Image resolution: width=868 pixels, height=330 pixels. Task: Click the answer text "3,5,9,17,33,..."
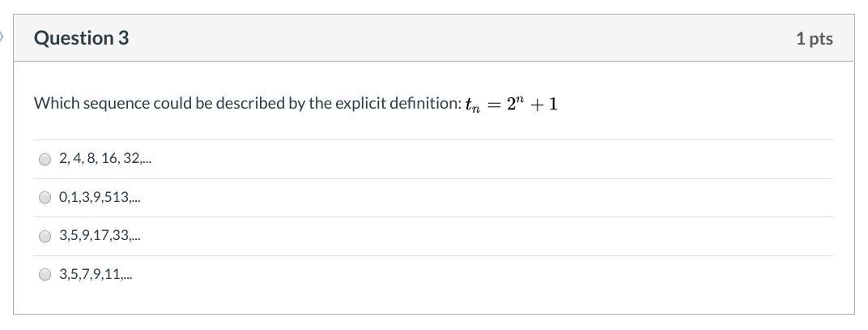pyautogui.click(x=100, y=236)
